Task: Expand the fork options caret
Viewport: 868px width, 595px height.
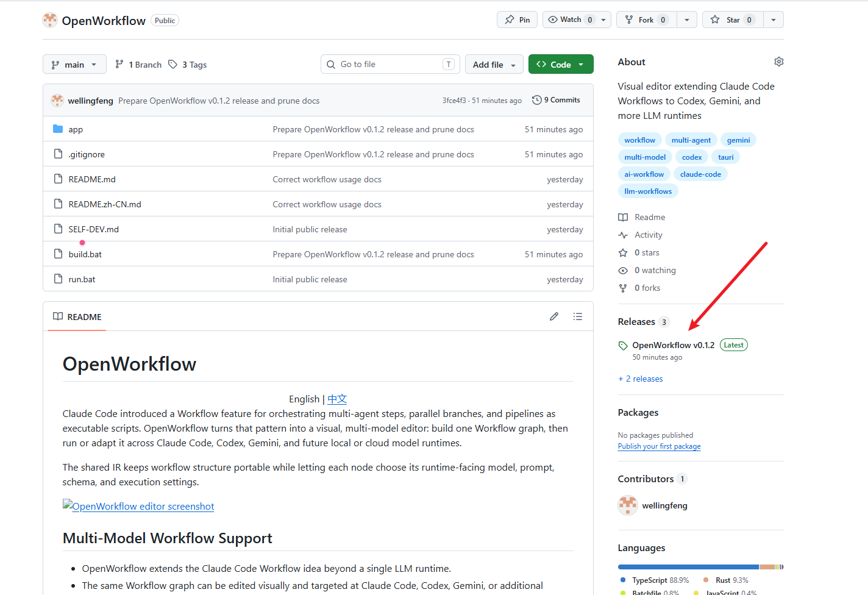Action: point(687,20)
